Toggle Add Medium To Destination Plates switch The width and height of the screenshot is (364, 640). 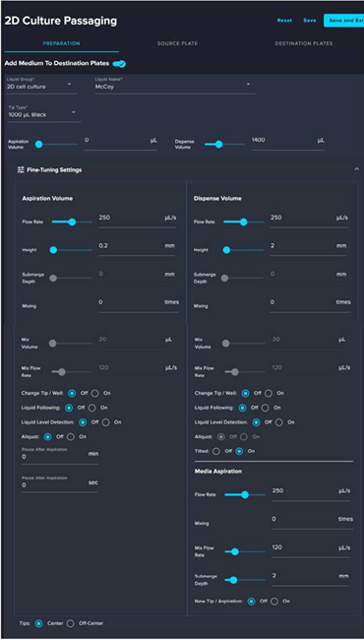(x=119, y=64)
